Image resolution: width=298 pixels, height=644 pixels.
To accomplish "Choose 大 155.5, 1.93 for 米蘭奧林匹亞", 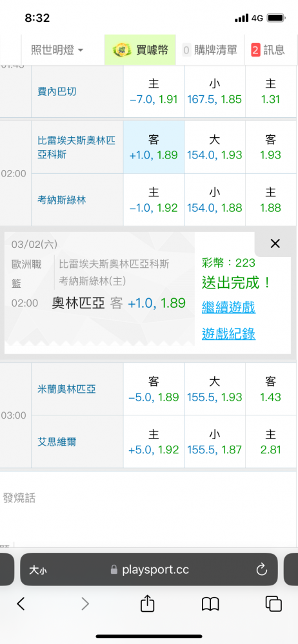I will [x=214, y=390].
